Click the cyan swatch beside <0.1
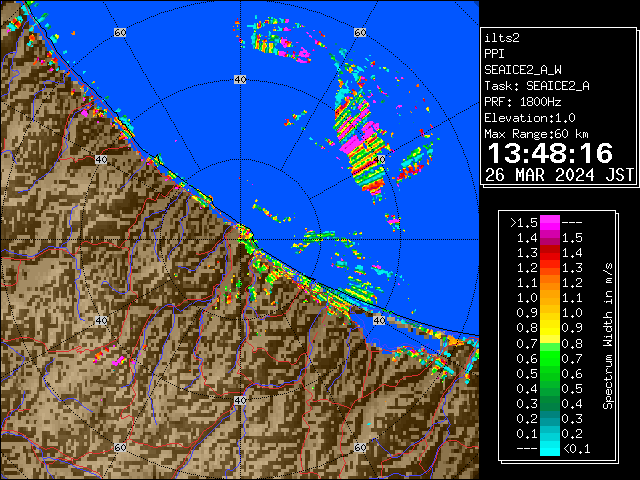Screen dimensions: 640x480 point(550,448)
